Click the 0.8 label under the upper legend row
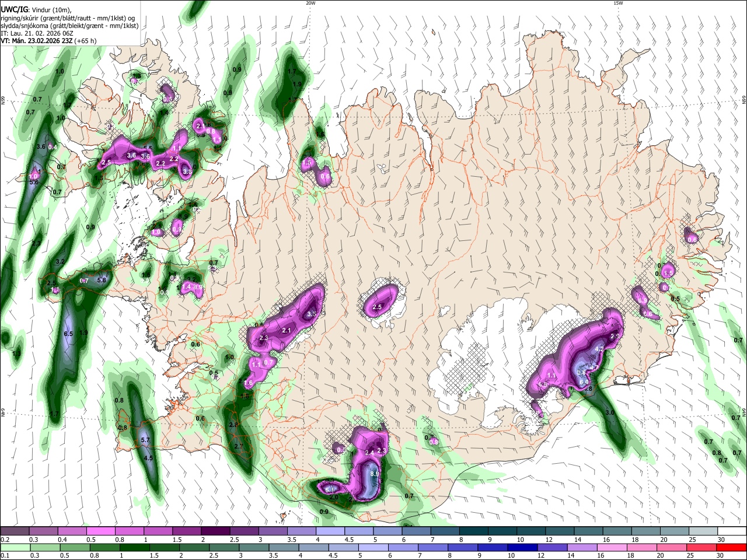The width and height of the screenshot is (747, 560). click(120, 540)
